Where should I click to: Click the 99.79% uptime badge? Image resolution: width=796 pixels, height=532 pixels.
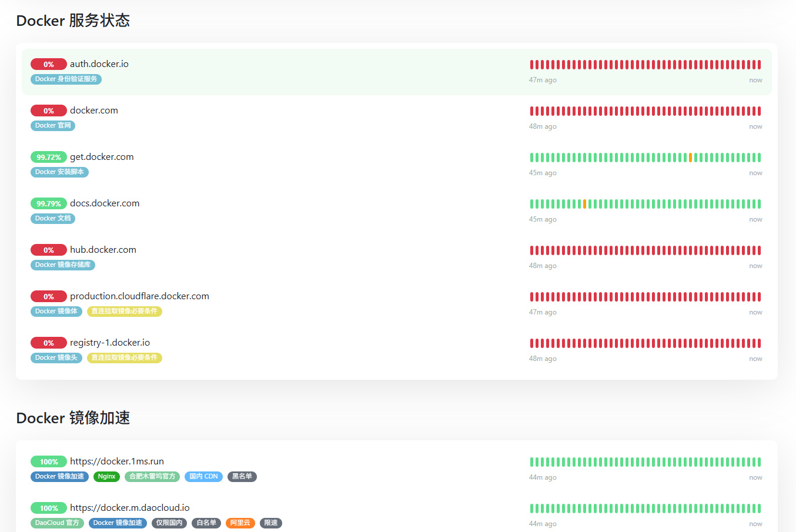49,204
